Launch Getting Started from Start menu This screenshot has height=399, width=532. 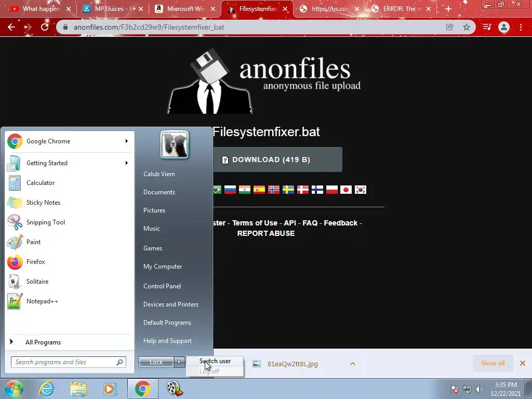pyautogui.click(x=70, y=163)
